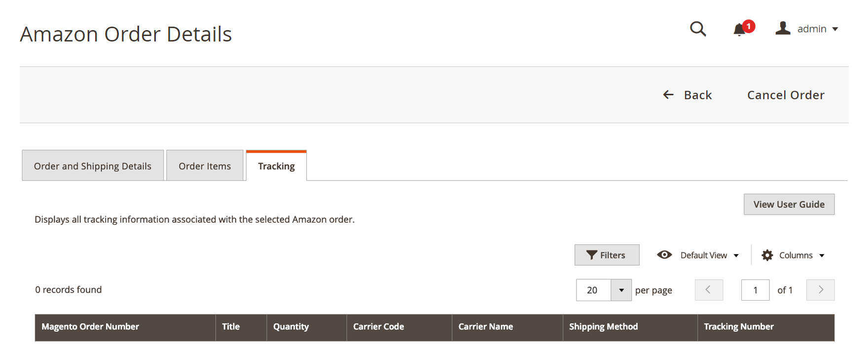Click the Back arrow icon

coord(668,95)
